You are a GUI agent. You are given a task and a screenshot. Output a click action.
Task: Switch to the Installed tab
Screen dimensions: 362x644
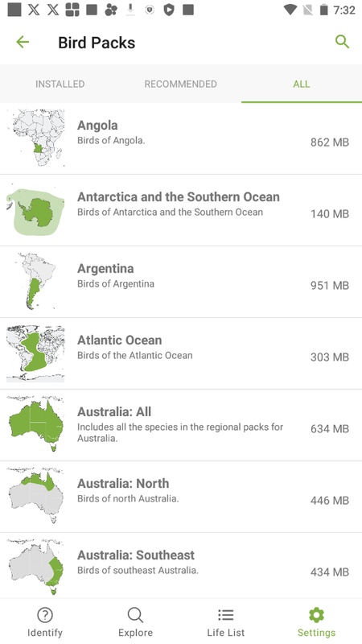coord(60,84)
